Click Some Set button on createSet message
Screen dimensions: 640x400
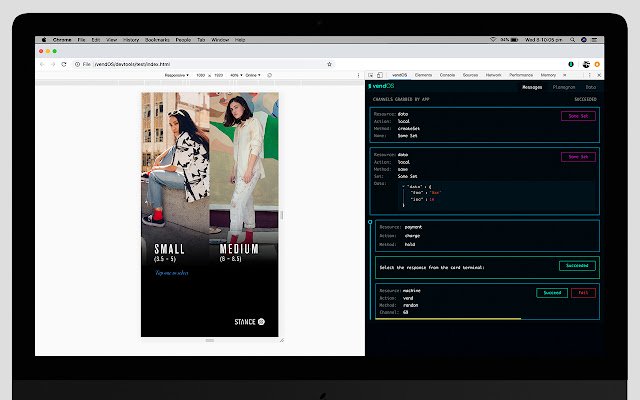[x=578, y=116]
